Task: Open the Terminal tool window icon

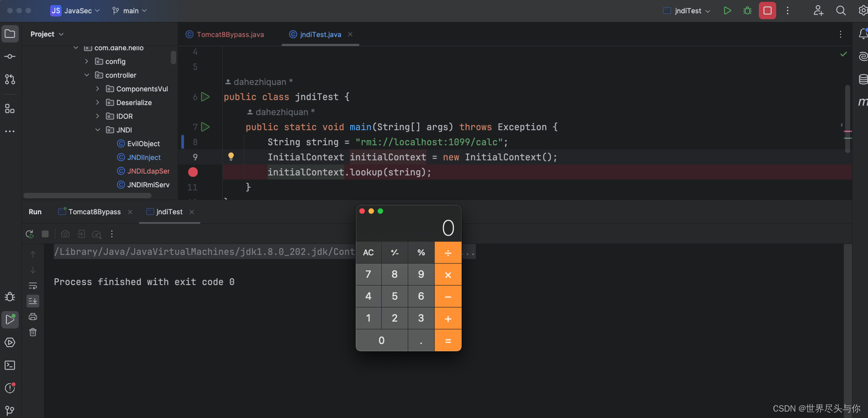Action: (10, 365)
